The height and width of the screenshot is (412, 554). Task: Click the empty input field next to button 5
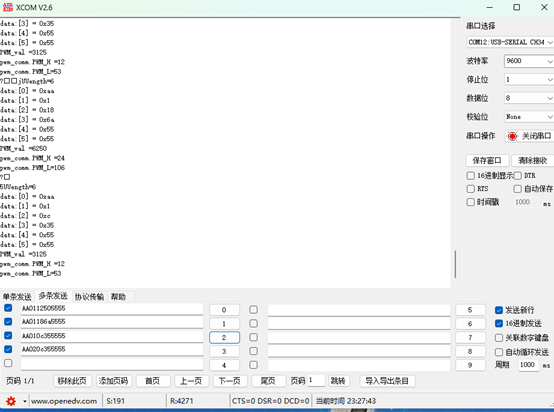(359, 310)
